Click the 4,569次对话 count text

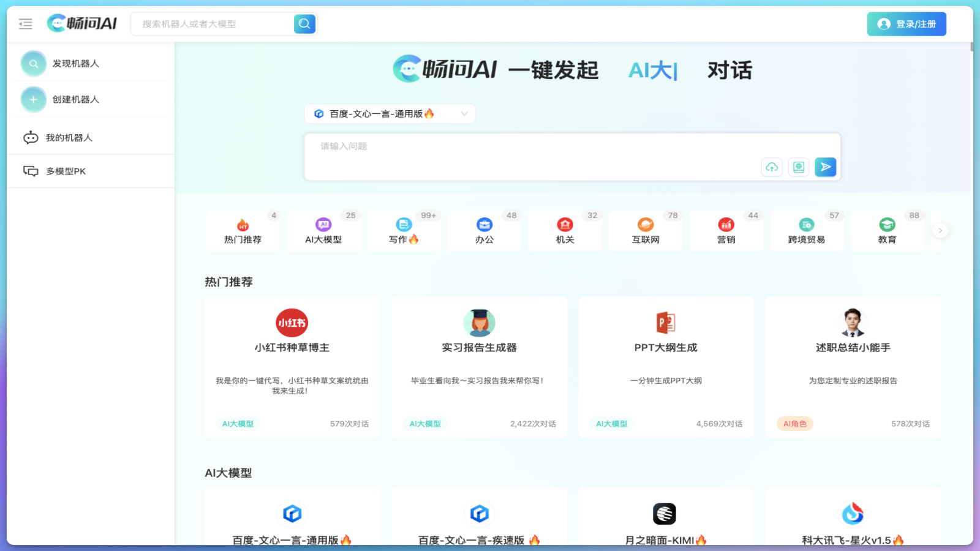point(719,424)
